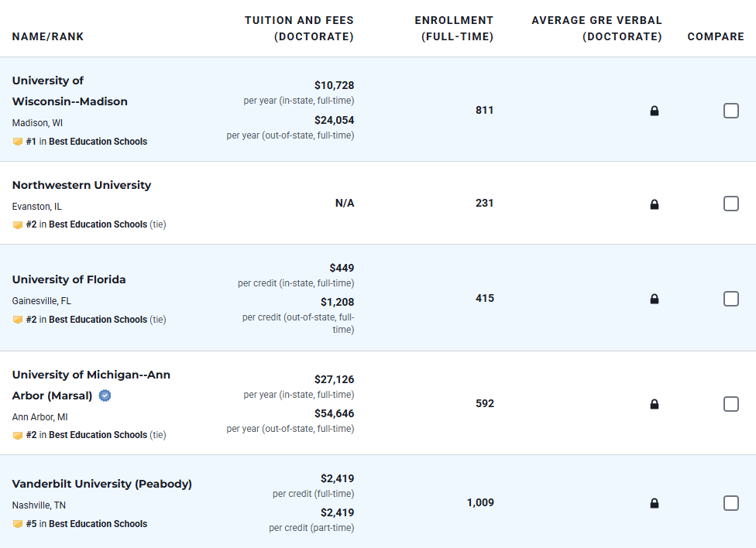Viewport: 756px width, 548px height.
Task: Click lock icon in University of Florida row
Action: click(x=655, y=299)
